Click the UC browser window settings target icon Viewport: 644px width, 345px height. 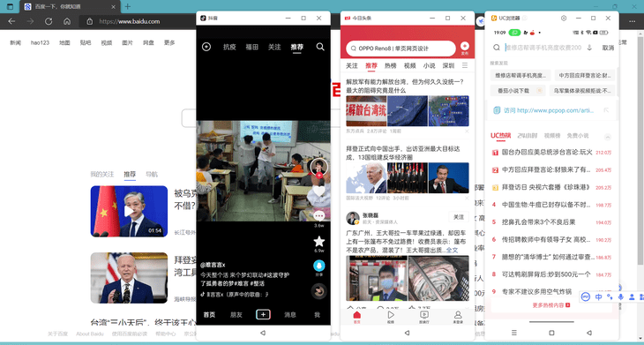[x=564, y=18]
